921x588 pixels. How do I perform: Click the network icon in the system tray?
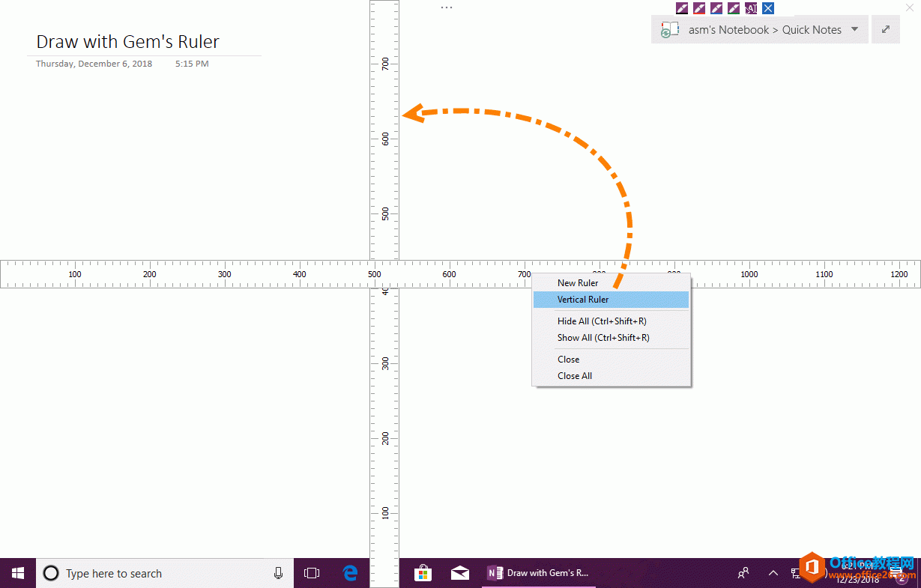click(795, 573)
